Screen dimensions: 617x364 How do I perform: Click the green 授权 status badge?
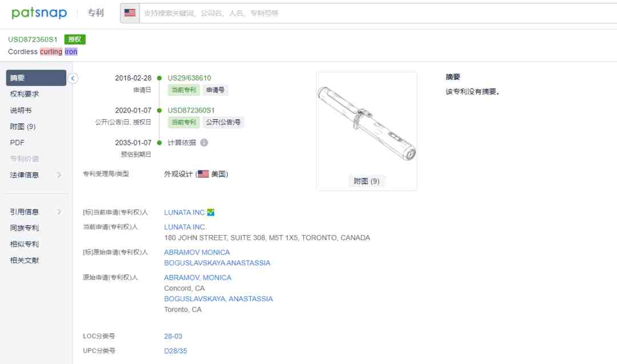tap(75, 39)
